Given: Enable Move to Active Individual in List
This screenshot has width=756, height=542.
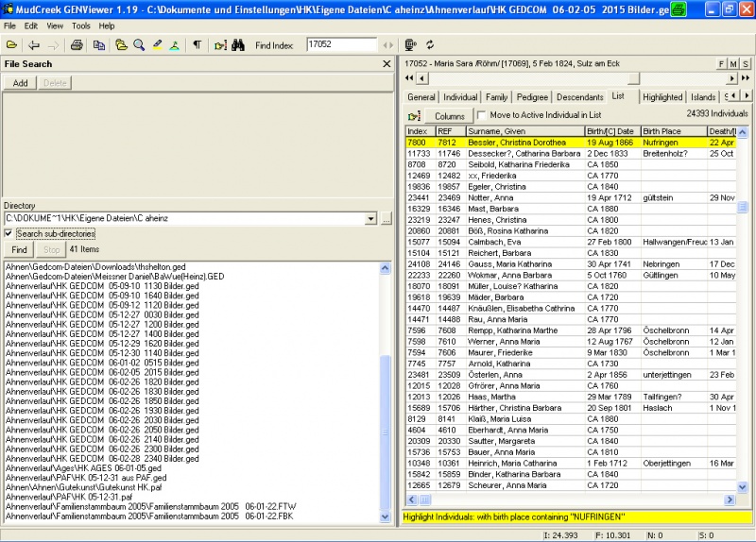Looking at the screenshot, I should 482,114.
